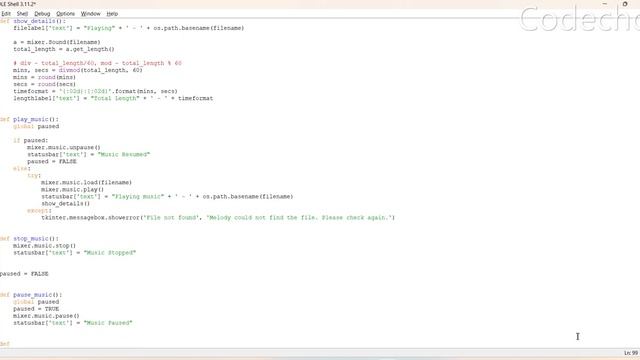Click the 'Music Paused' statusbar line
640x360 pixels.
point(73,323)
